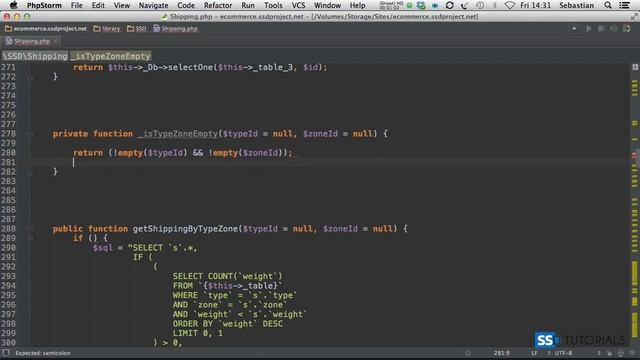Open the Apple menu
Image resolution: width=640 pixels, height=360 pixels.
pyautogui.click(x=13, y=5)
